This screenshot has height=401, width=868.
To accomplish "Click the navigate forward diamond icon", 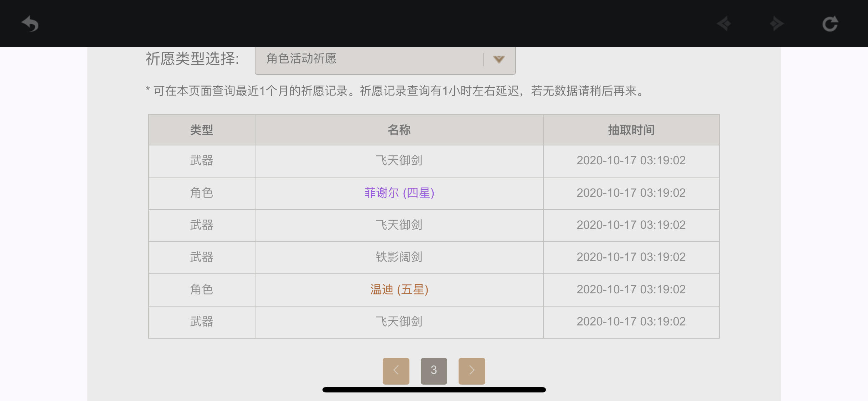I will pyautogui.click(x=776, y=24).
